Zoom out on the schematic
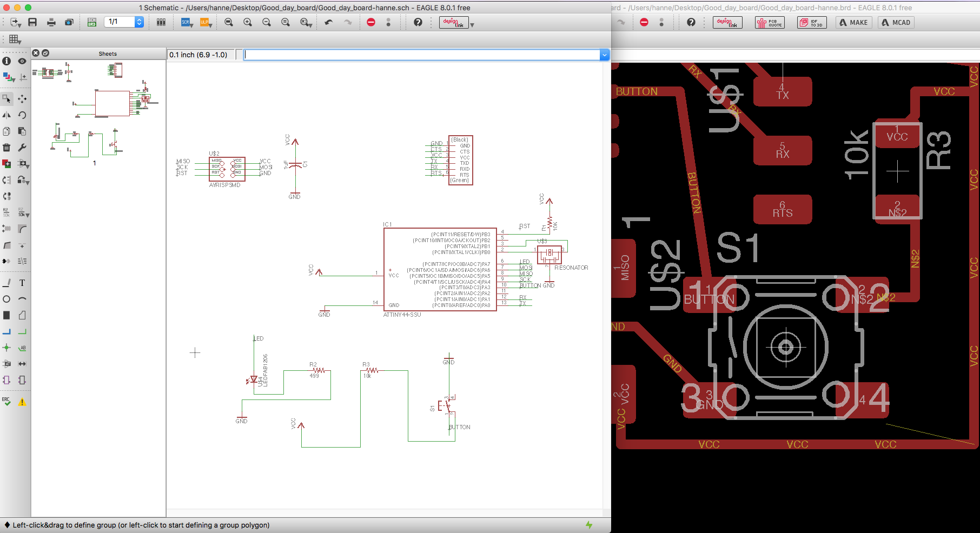The image size is (980, 533). pyautogui.click(x=267, y=22)
